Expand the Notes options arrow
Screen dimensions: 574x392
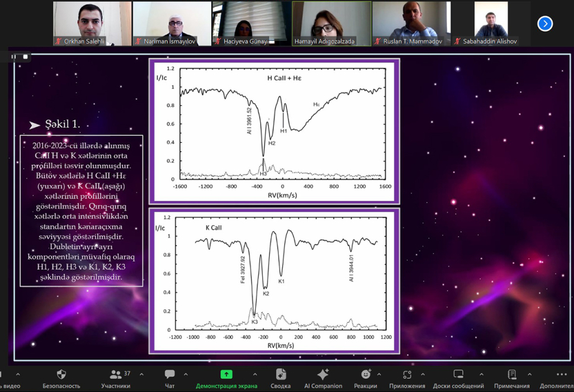click(529, 375)
